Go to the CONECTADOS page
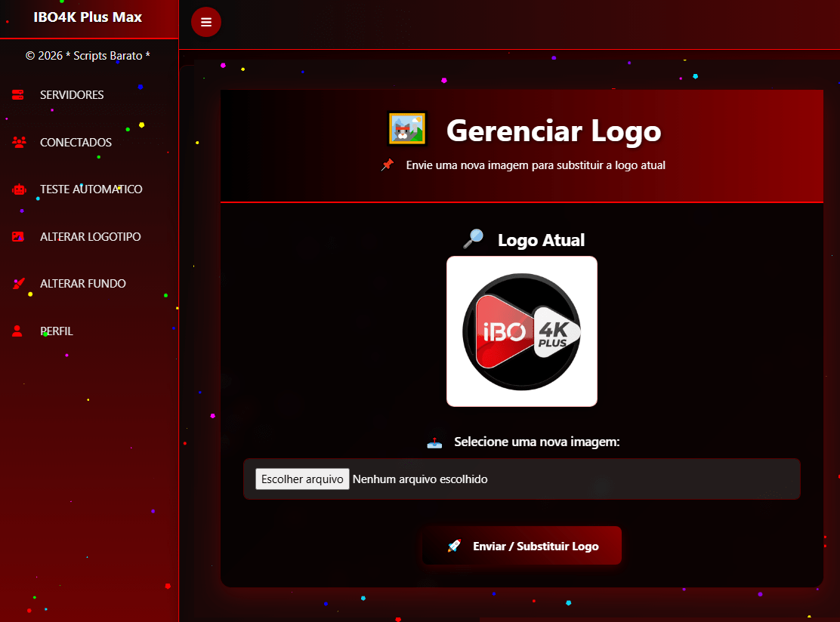This screenshot has width=840, height=622. point(76,142)
